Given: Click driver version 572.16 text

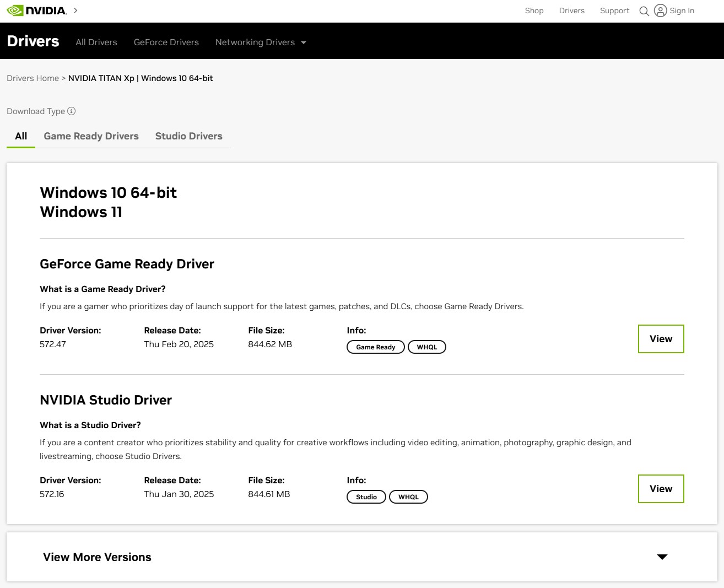Looking at the screenshot, I should pyautogui.click(x=52, y=494).
